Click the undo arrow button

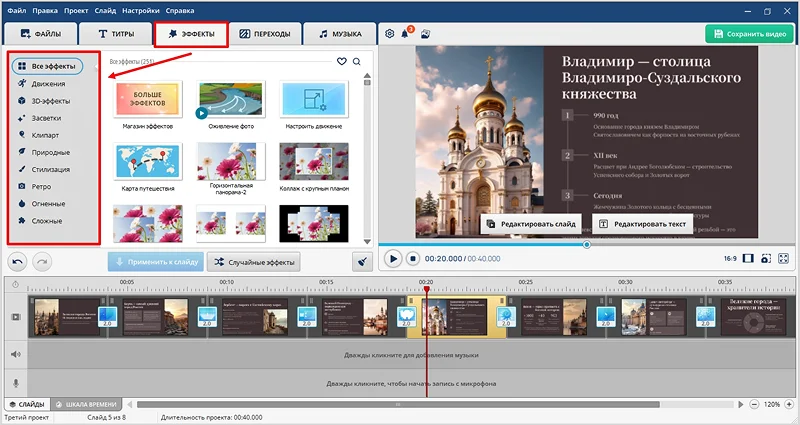(x=18, y=260)
